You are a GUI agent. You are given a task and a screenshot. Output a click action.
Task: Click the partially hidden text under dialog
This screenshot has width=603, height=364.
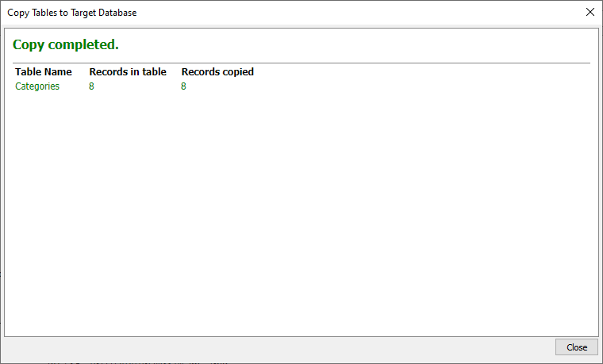136,362
